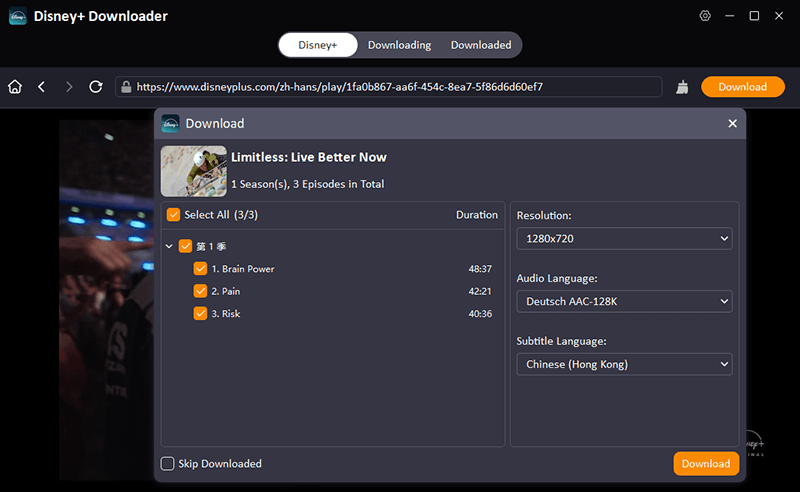Uncheck episode 3. Risk
The image size is (800, 492).
tap(200, 313)
